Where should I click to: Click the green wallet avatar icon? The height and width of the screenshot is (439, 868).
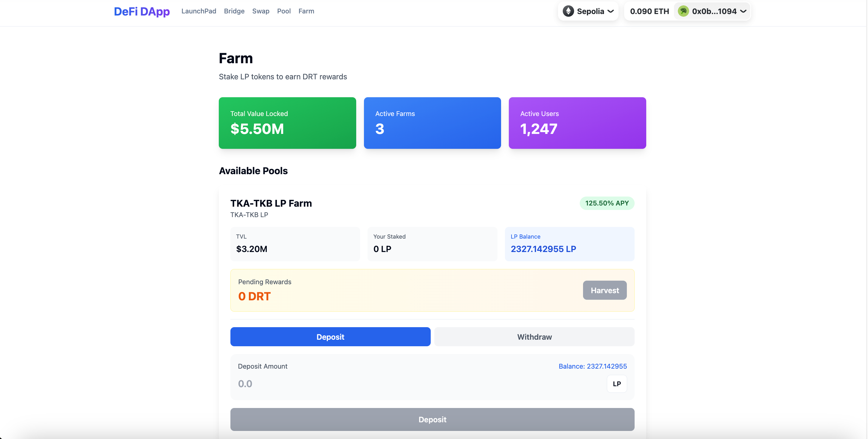[683, 11]
